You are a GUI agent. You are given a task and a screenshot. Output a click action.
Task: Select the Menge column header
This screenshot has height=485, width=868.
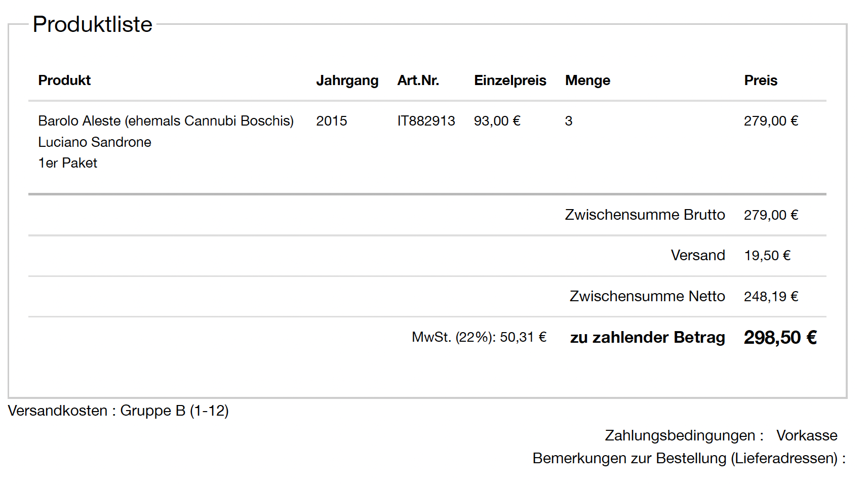point(587,80)
